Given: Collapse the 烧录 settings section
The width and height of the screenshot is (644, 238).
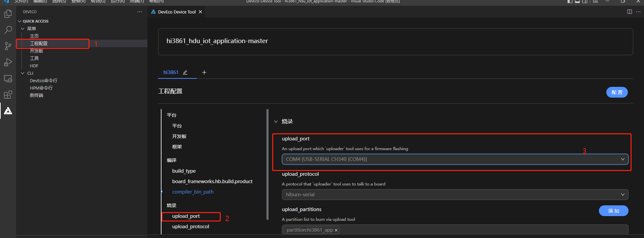Looking at the screenshot, I should (276, 122).
